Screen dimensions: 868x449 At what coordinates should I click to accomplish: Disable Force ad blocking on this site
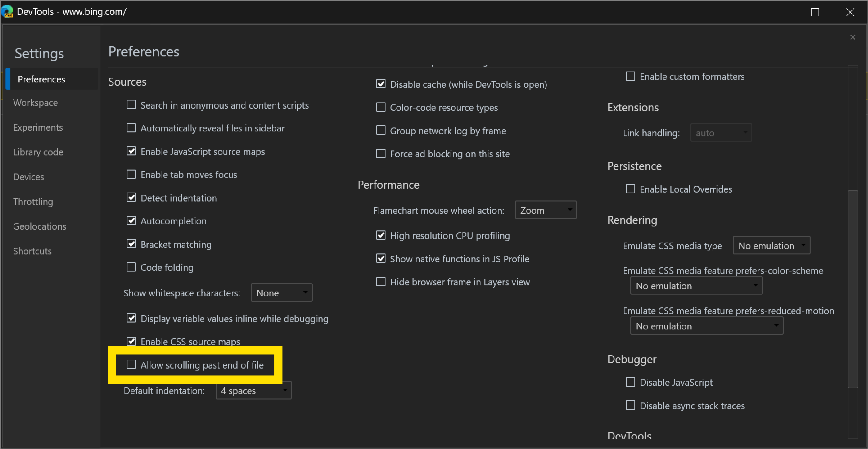pos(380,153)
